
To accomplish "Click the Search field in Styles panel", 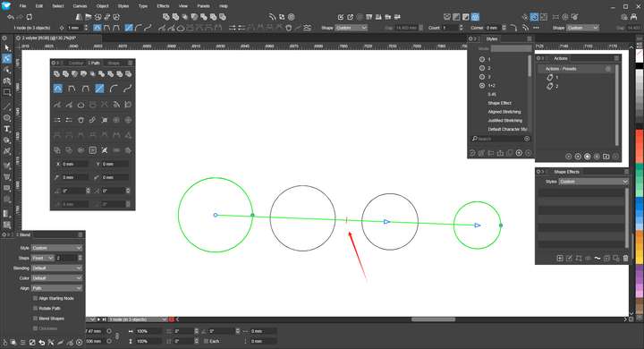I will pos(500,139).
